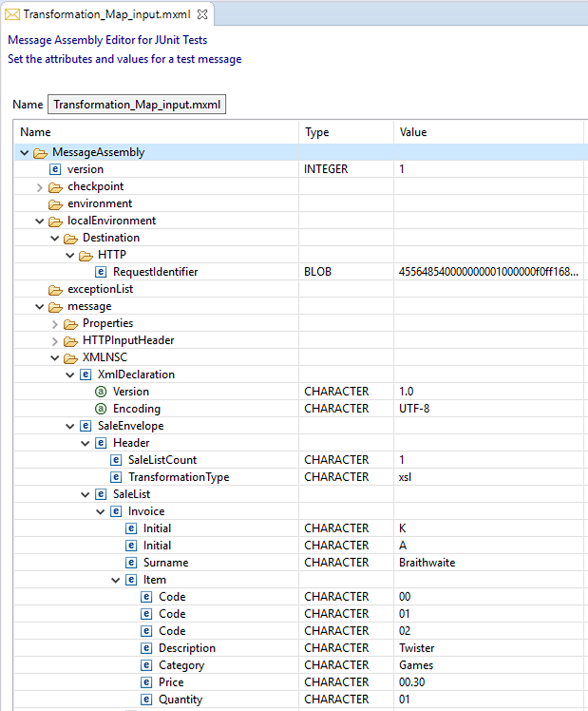Image resolution: width=588 pixels, height=711 pixels.
Task: Click the environment folder icon
Action: click(55, 204)
